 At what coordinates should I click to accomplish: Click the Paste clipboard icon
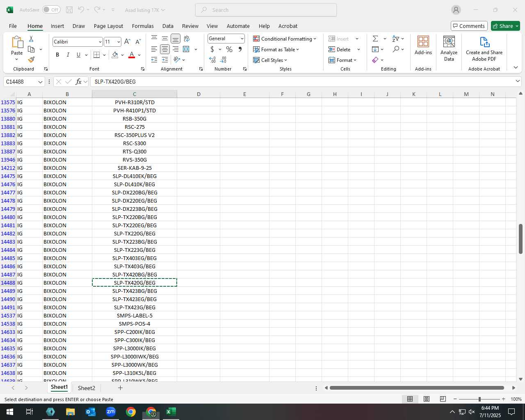tap(17, 42)
